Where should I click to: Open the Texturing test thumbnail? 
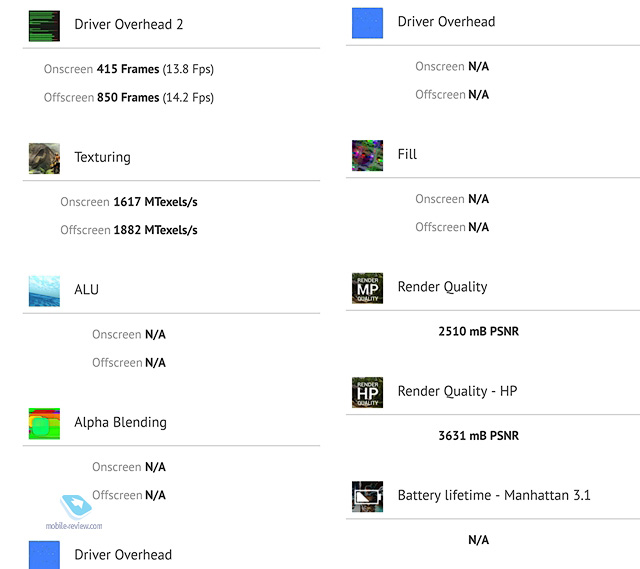tap(44, 158)
